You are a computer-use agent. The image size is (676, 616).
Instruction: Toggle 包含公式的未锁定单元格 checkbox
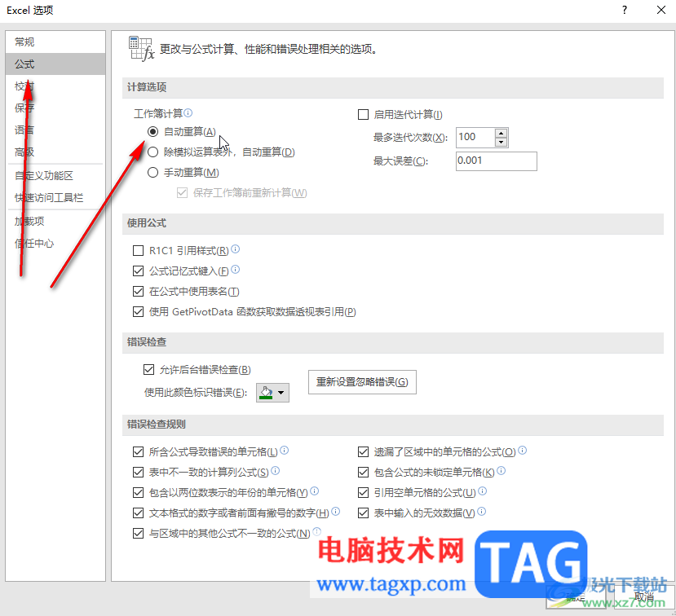coord(364,472)
